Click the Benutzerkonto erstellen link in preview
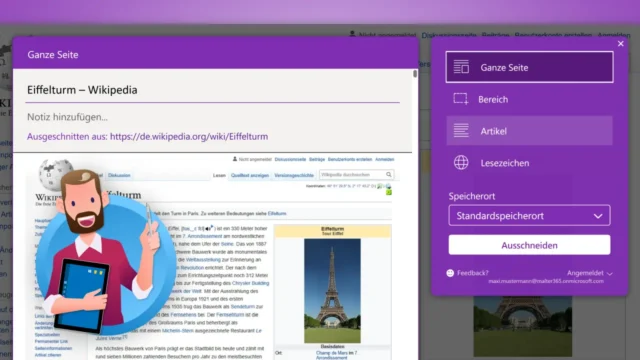The width and height of the screenshot is (640, 360). [350, 160]
